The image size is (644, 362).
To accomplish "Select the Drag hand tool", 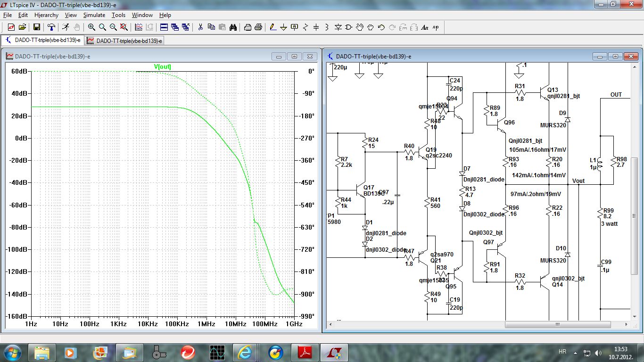I will click(371, 27).
